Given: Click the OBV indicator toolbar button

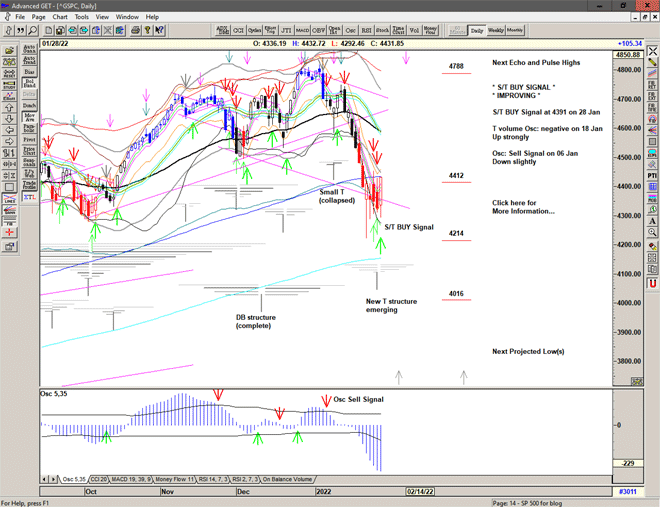Looking at the screenshot, I should click(x=318, y=30).
